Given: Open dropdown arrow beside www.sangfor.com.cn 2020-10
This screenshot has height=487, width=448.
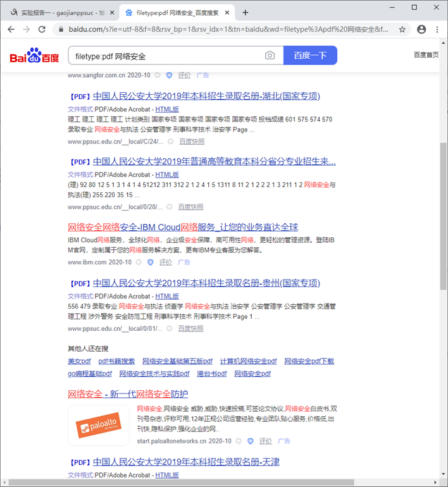Looking at the screenshot, I should pyautogui.click(x=158, y=75).
